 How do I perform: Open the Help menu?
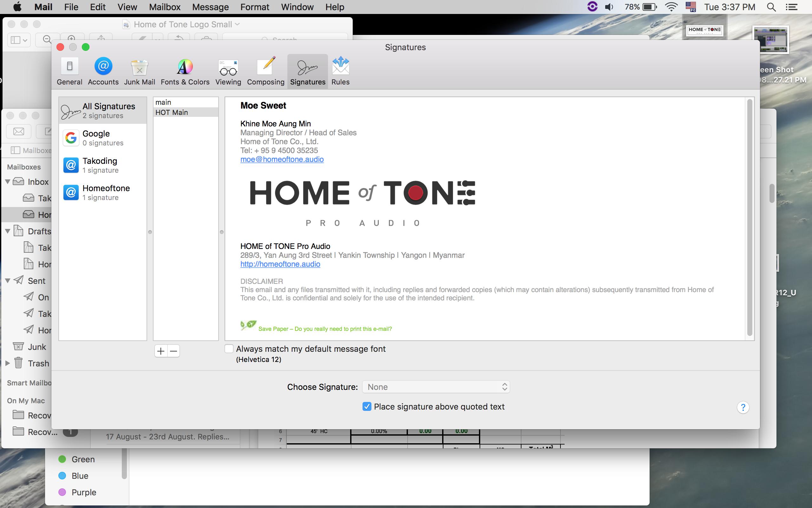(335, 7)
